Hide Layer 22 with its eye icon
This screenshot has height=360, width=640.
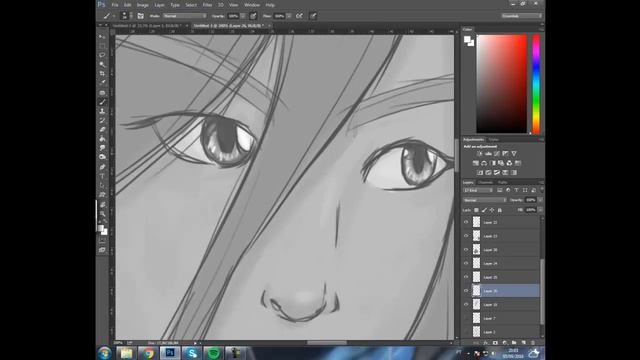[466, 222]
